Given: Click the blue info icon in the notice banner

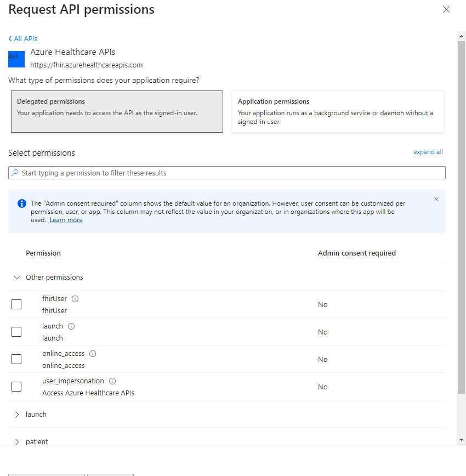Looking at the screenshot, I should click(x=21, y=203).
